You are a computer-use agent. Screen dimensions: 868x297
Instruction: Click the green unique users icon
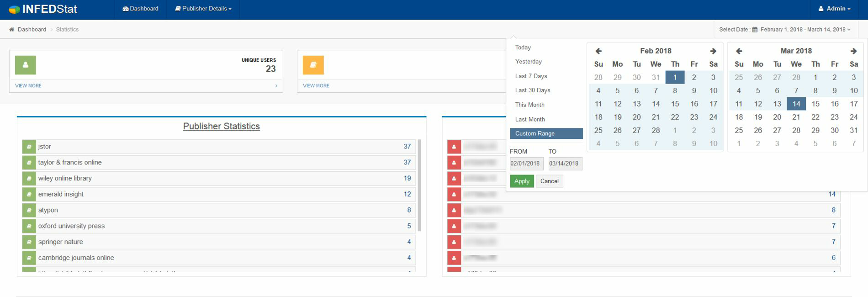26,65
